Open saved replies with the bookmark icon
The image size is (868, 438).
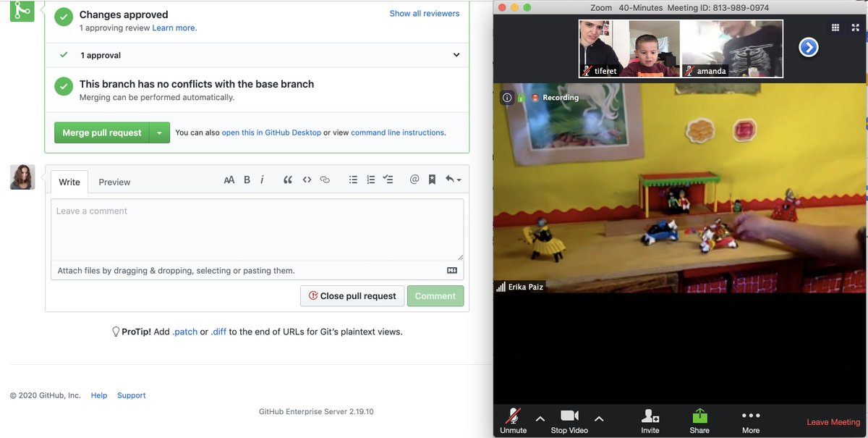tap(432, 179)
